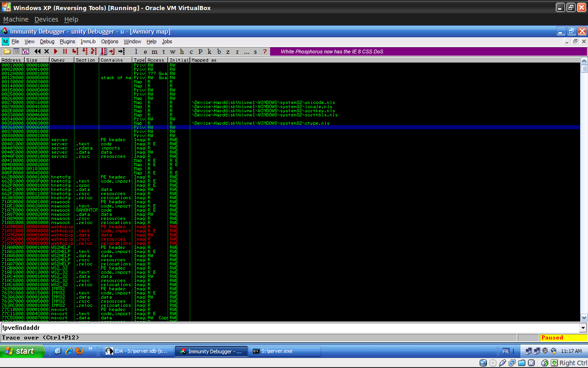
Task: Open the Options menu
Action: [110, 41]
